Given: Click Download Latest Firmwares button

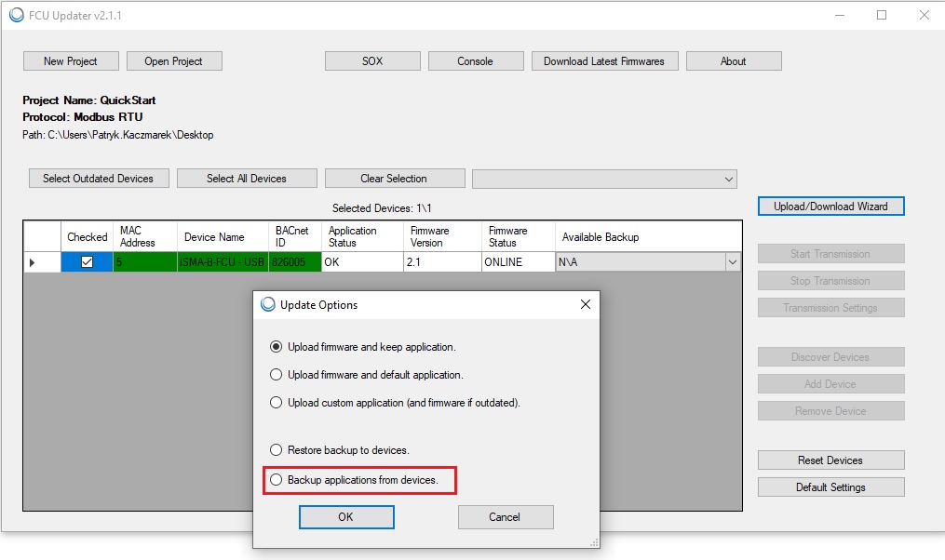Looking at the screenshot, I should [603, 61].
